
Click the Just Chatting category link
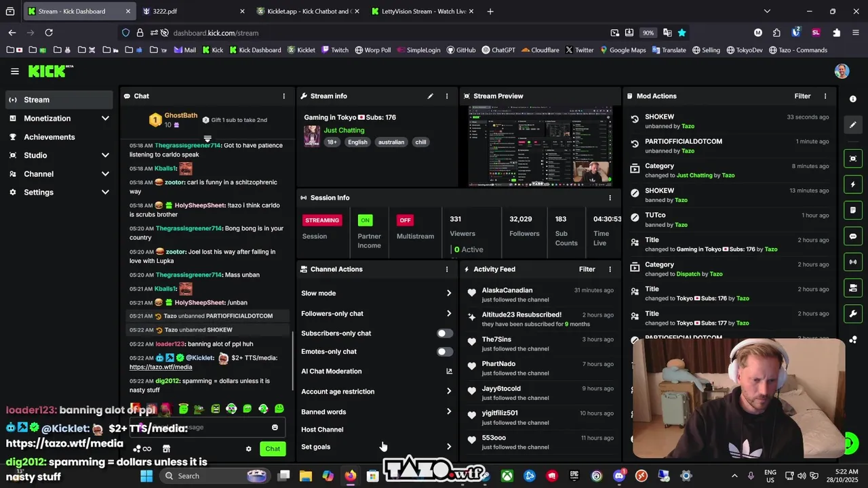tap(344, 130)
